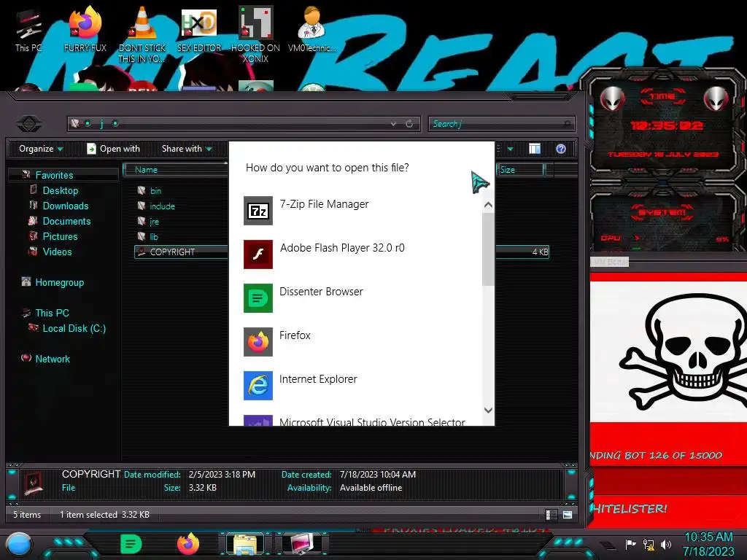
Task: Open the HOOKED ON XONIX desktop icon
Action: (255, 34)
